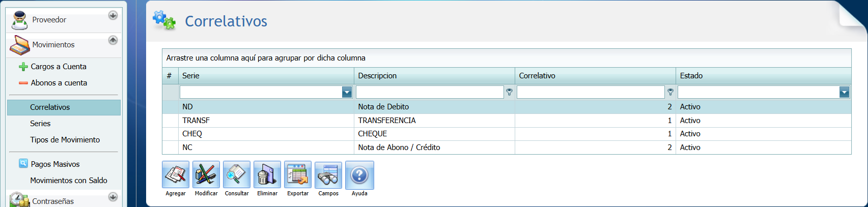Open Pagos Masivos in sidebar

tap(55, 164)
